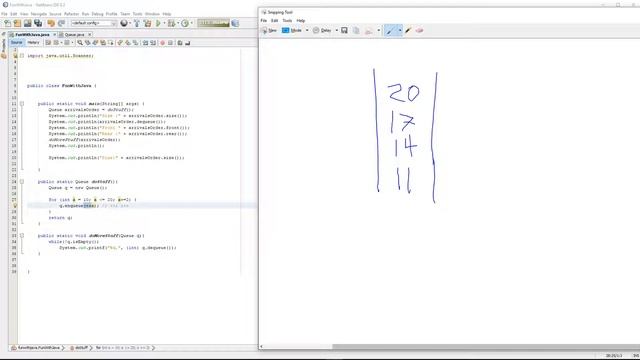This screenshot has width=640, height=360.
Task: Open Snipping Tool Edit menu
Action: coord(275,20)
